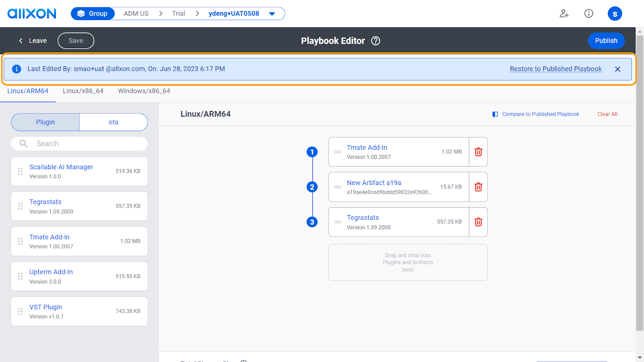This screenshot has height=362, width=644.
Task: Select the Trial breadcrumb
Action: click(x=179, y=14)
